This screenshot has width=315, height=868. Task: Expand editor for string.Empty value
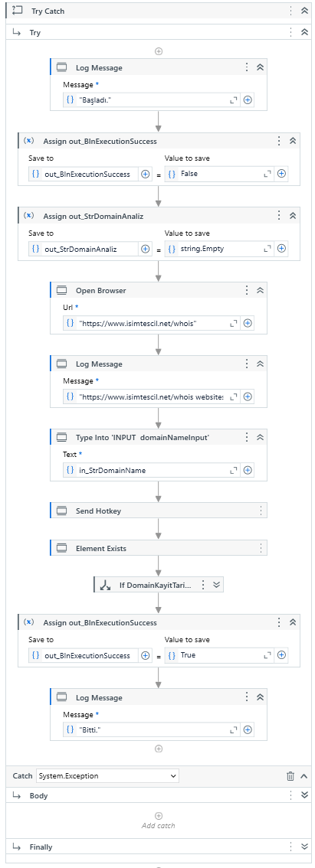[x=267, y=249]
